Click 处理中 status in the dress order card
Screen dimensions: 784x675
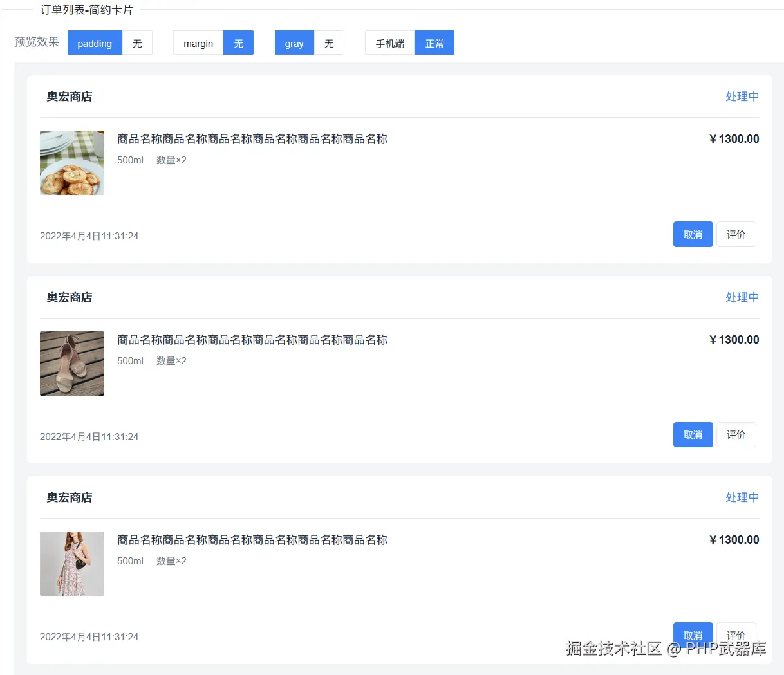click(x=742, y=497)
